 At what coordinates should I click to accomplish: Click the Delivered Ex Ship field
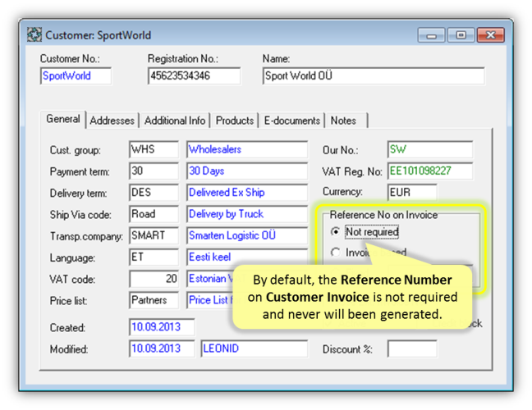click(x=247, y=193)
